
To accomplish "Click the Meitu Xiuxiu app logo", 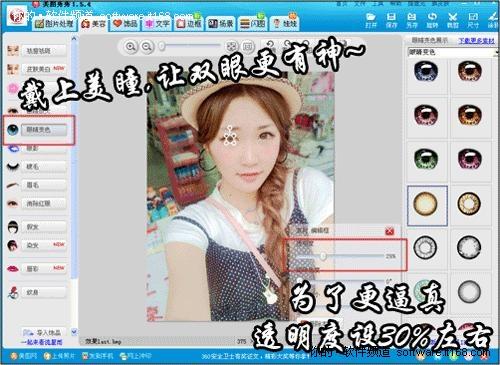I will pyautogui.click(x=17, y=17).
